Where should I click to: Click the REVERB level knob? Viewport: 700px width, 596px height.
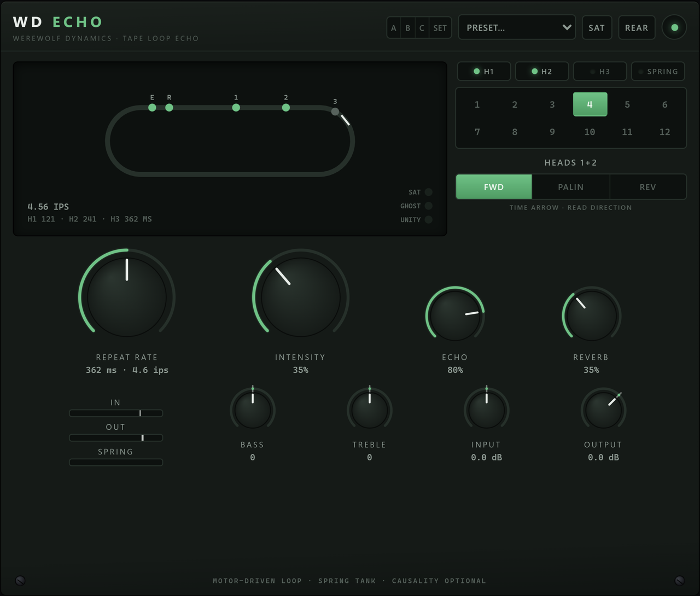click(591, 315)
